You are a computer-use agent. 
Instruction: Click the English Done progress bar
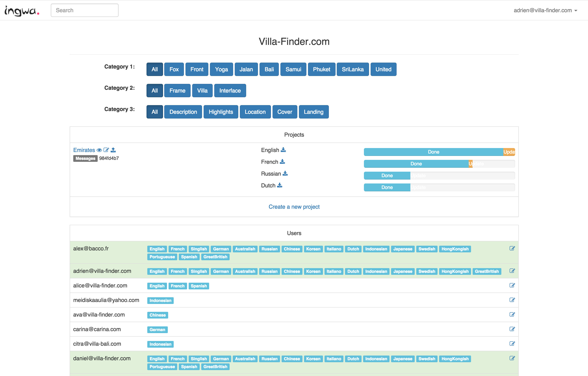coord(433,152)
